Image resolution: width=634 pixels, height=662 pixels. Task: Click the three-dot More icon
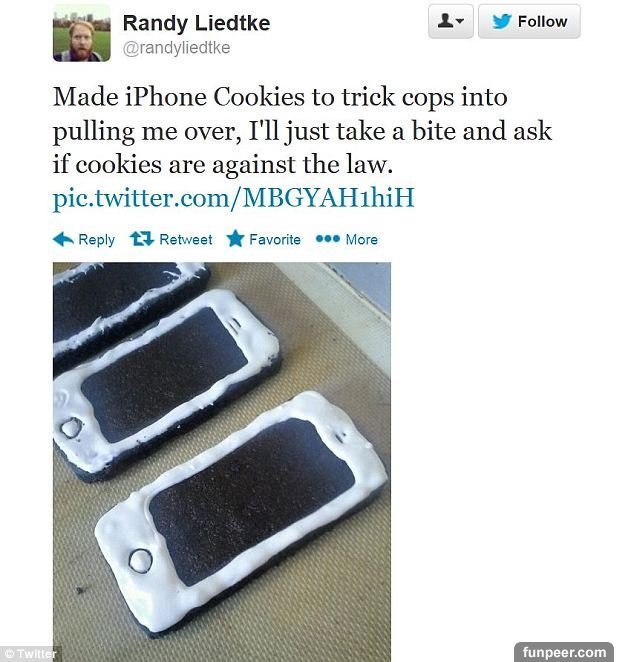tap(328, 239)
